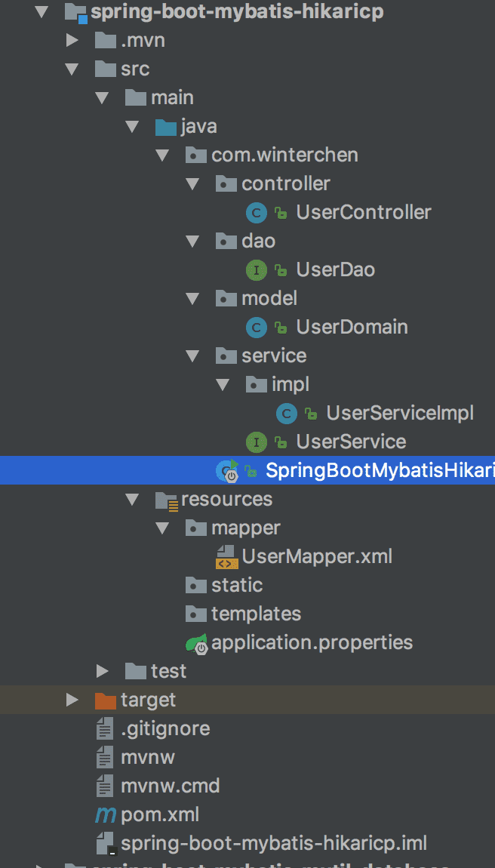
Task: Click the Spring Boot application class icon
Action: click(x=227, y=471)
